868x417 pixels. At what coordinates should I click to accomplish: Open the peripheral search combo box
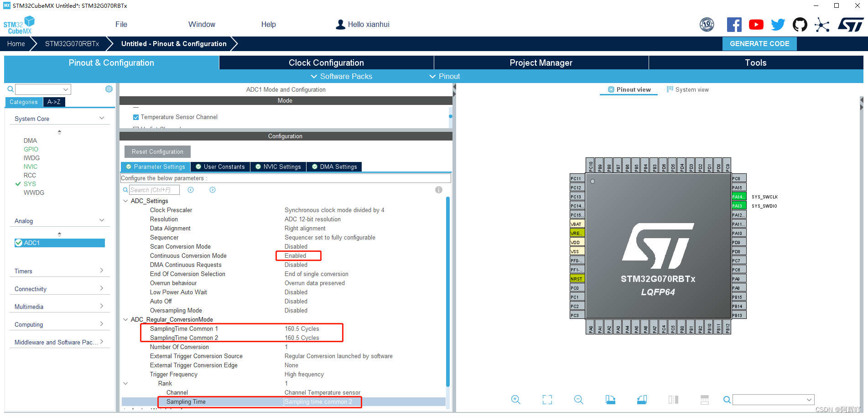(43, 89)
